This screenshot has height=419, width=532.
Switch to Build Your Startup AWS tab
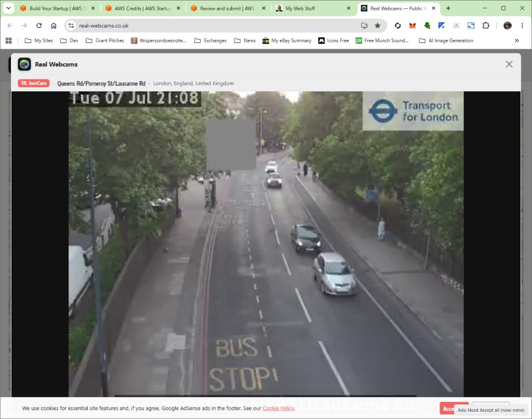point(57,8)
